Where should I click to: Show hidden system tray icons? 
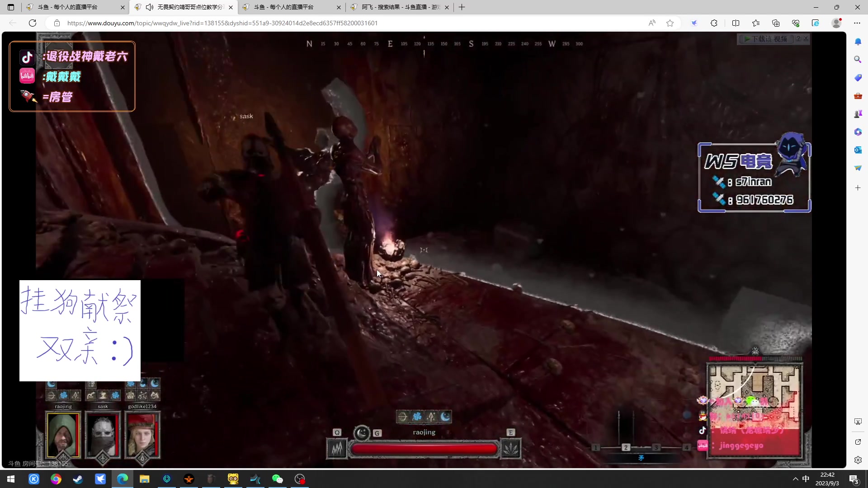pos(795,479)
